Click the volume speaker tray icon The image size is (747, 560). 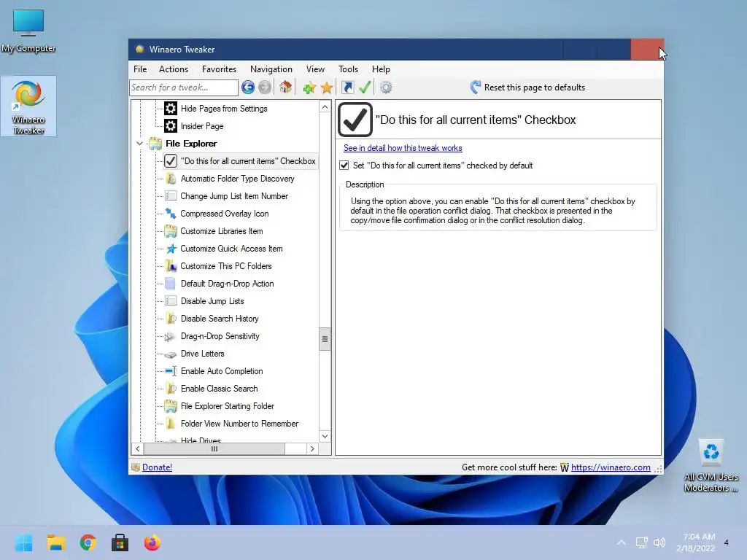coord(659,542)
